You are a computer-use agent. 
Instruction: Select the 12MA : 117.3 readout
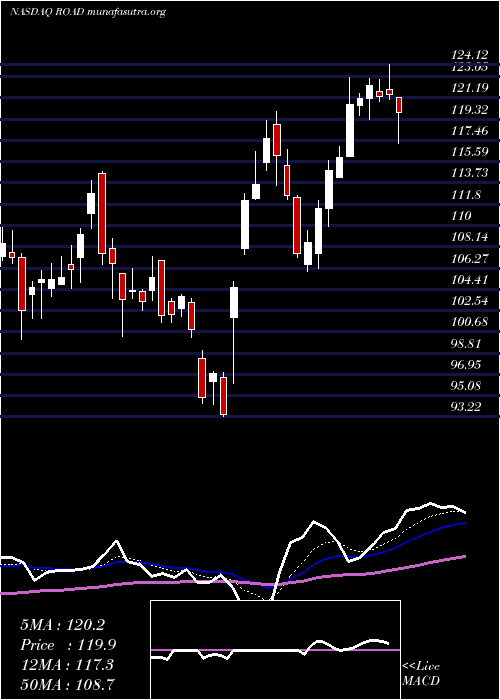click(x=67, y=665)
